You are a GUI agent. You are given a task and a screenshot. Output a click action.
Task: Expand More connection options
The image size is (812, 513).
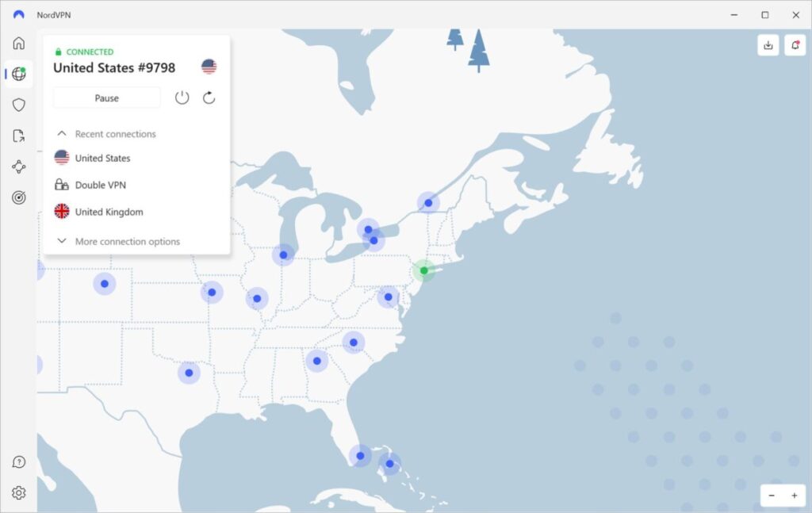119,241
